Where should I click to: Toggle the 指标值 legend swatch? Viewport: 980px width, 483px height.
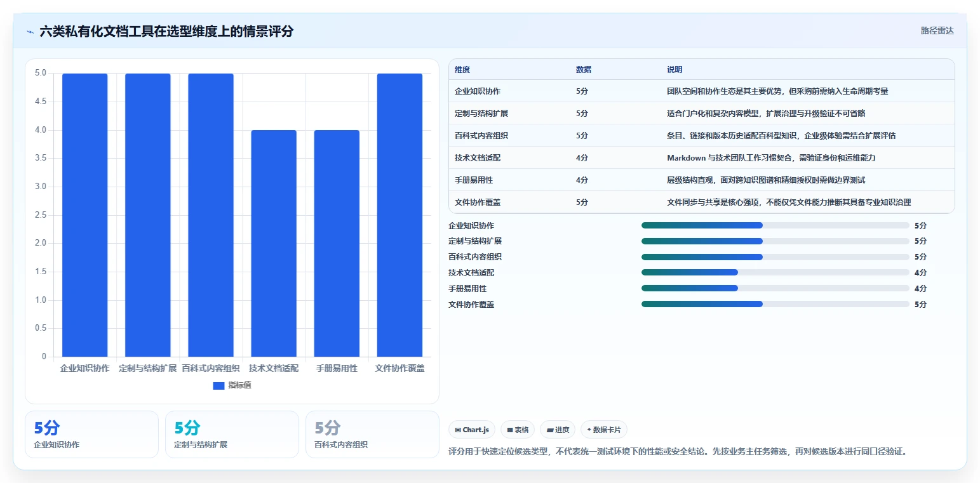pyautogui.click(x=218, y=385)
